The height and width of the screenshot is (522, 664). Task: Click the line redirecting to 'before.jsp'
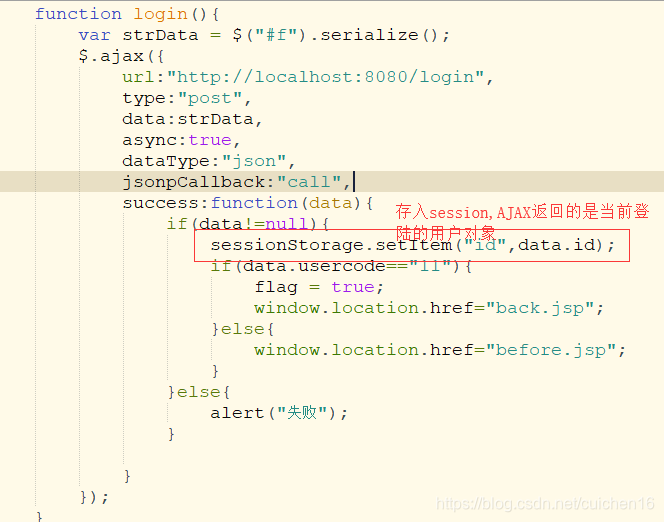coord(440,350)
